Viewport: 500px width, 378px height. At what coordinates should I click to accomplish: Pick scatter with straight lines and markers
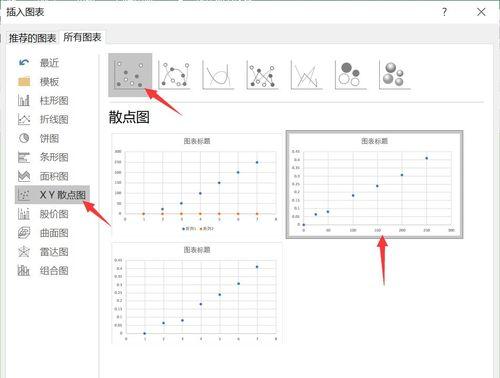coord(262,75)
